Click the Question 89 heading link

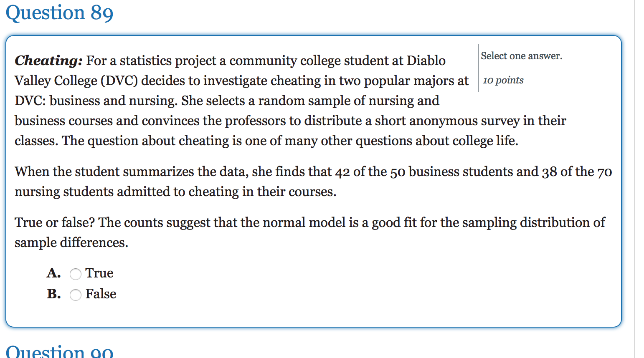(60, 13)
